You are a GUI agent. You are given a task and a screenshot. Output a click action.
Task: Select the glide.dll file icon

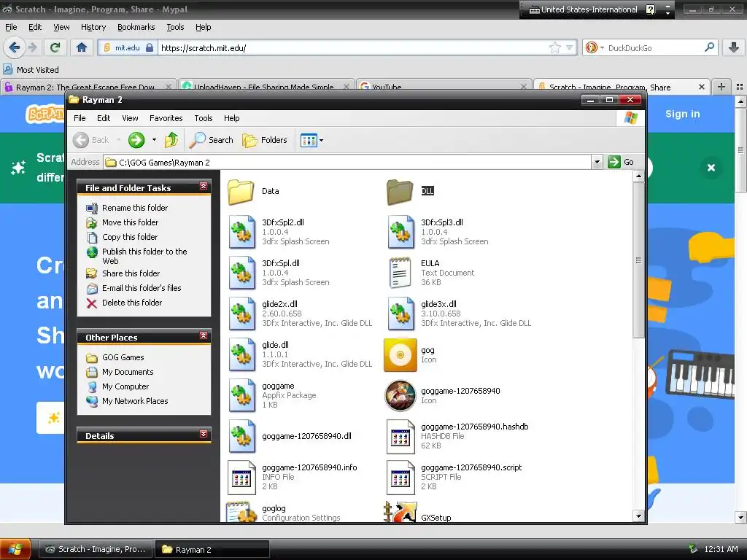pyautogui.click(x=241, y=355)
